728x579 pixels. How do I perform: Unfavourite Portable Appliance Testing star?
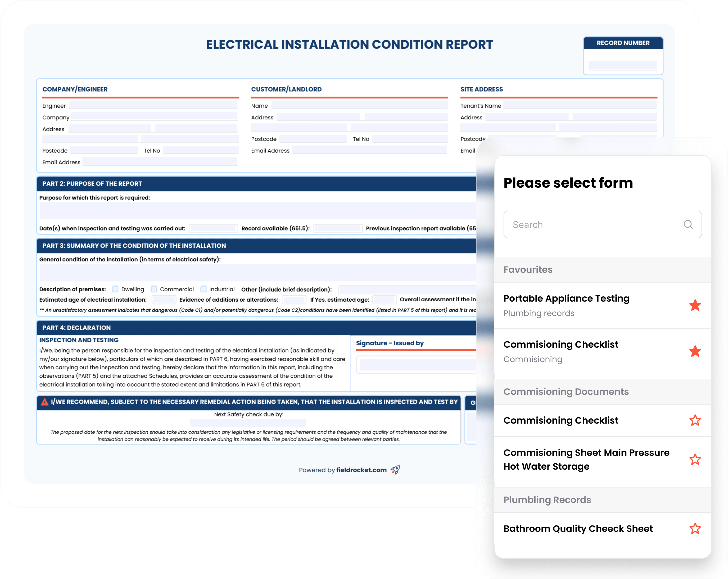pos(695,305)
